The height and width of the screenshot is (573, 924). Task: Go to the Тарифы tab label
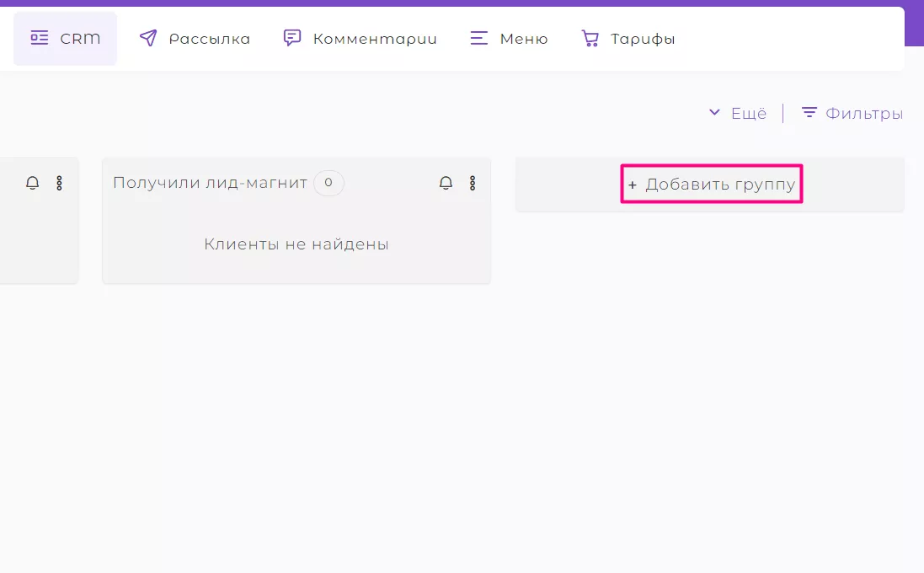643,39
